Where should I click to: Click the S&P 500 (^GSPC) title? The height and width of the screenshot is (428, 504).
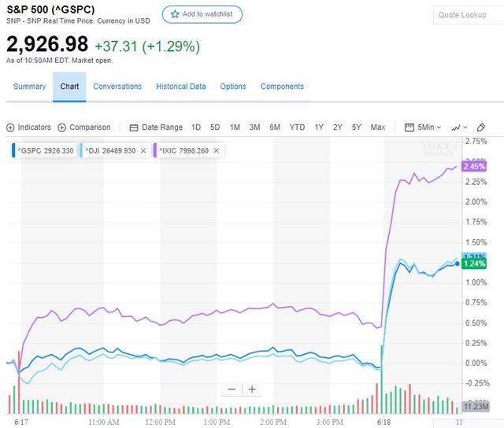click(x=50, y=9)
